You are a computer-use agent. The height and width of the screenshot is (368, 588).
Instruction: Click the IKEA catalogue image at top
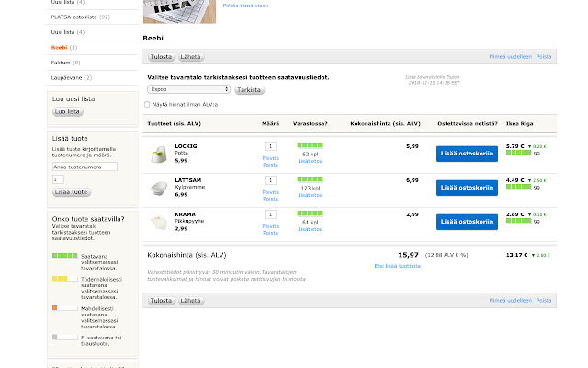[180, 11]
